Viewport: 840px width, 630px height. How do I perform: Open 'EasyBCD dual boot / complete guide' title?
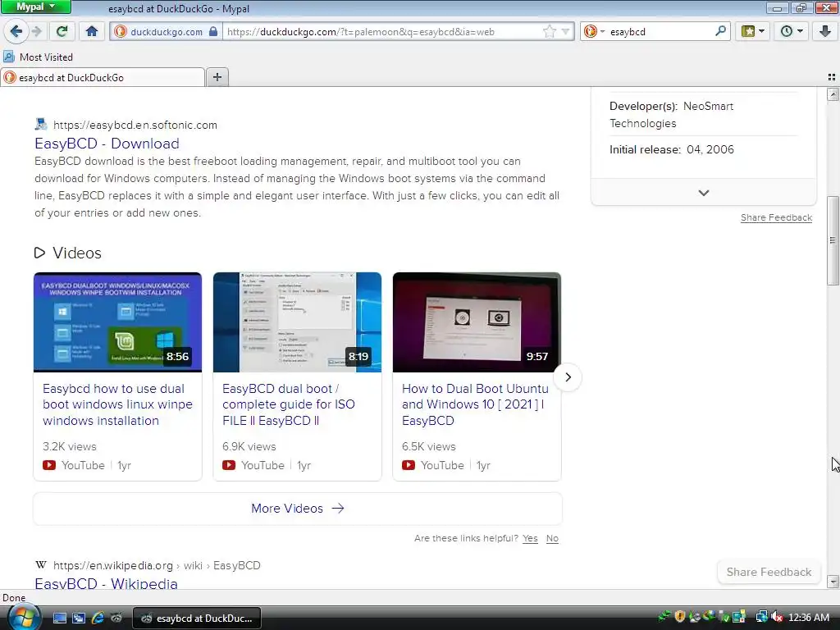pyautogui.click(x=289, y=404)
